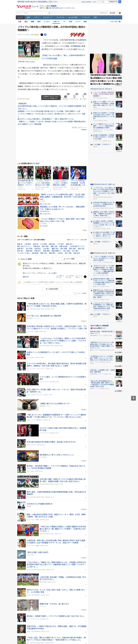
Task: Click the scroll-to-top arrow button
Action: click(x=133, y=398)
